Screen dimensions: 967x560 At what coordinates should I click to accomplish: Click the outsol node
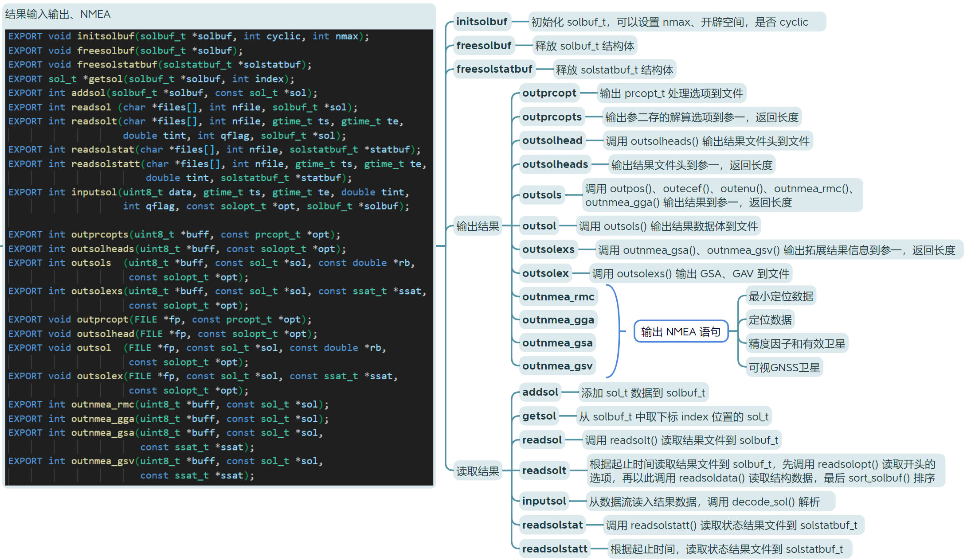pyautogui.click(x=539, y=226)
